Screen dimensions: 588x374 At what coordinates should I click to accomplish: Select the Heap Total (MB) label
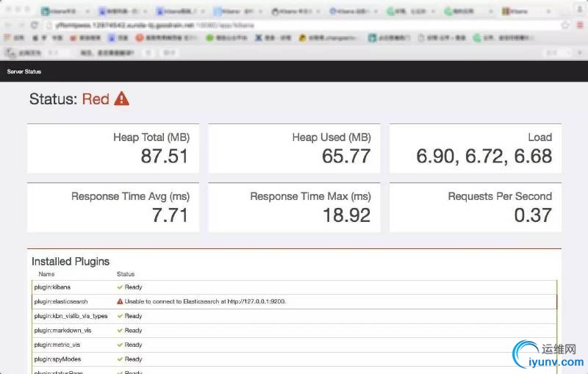(151, 137)
